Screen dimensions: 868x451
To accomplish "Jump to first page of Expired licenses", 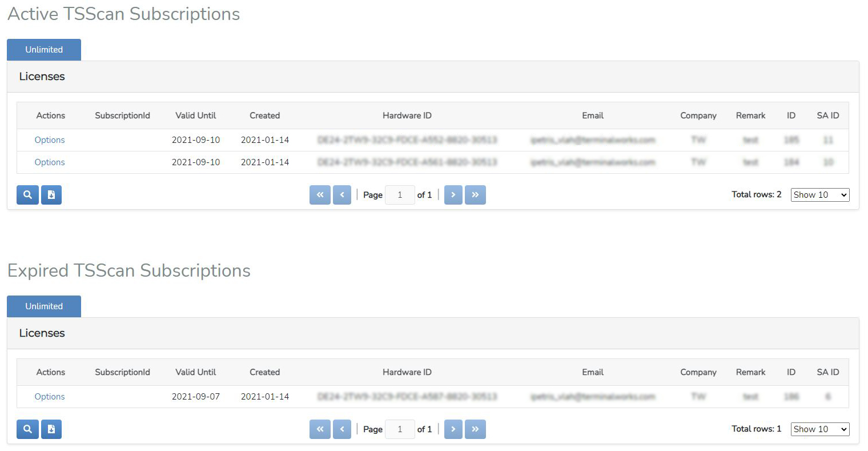I will point(320,429).
